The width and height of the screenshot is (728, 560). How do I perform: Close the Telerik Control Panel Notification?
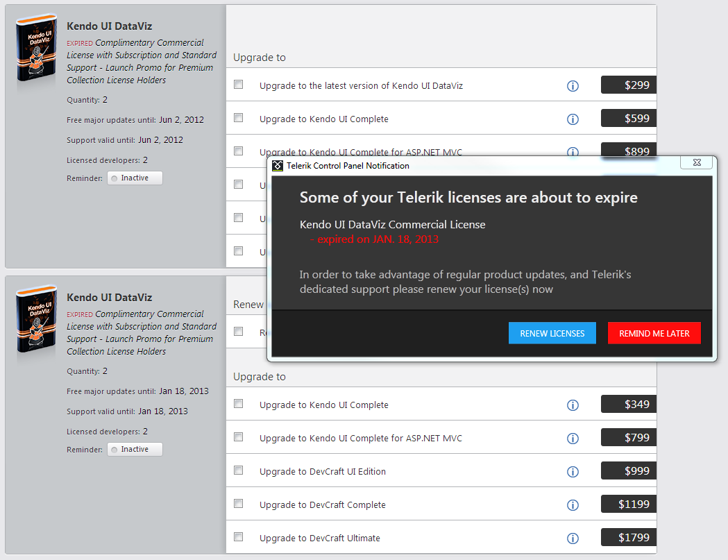click(x=697, y=162)
